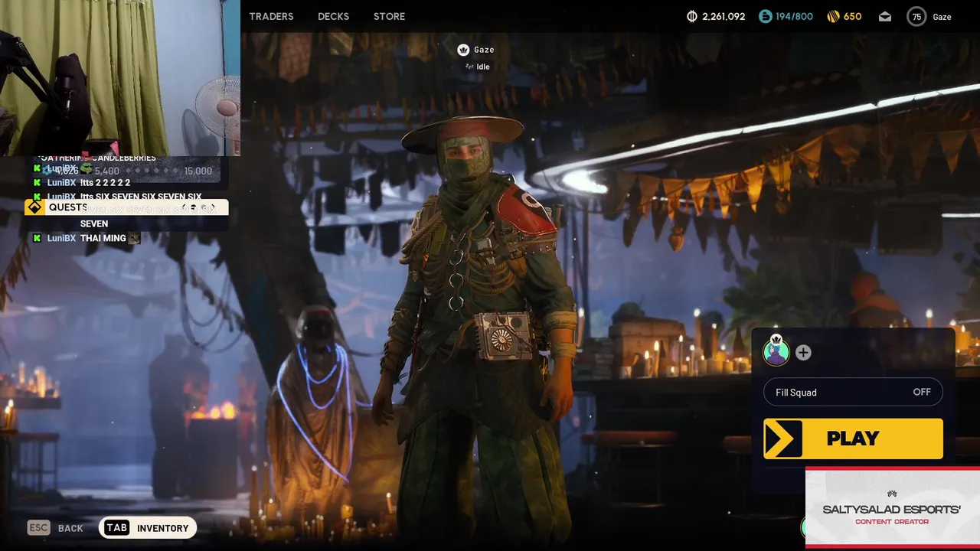Click the 650 gold currency amount

coord(853,16)
